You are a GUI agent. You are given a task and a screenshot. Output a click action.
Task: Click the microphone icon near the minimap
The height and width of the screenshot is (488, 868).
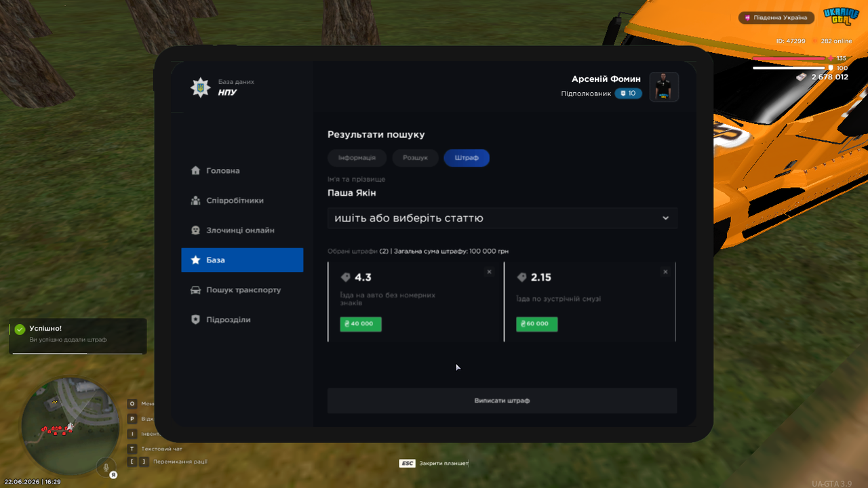(105, 466)
